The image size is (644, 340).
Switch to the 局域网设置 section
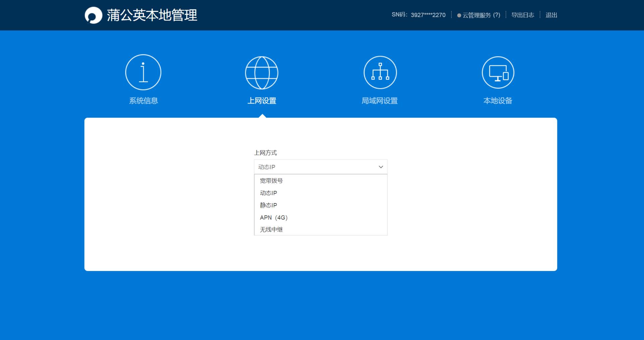click(x=380, y=100)
